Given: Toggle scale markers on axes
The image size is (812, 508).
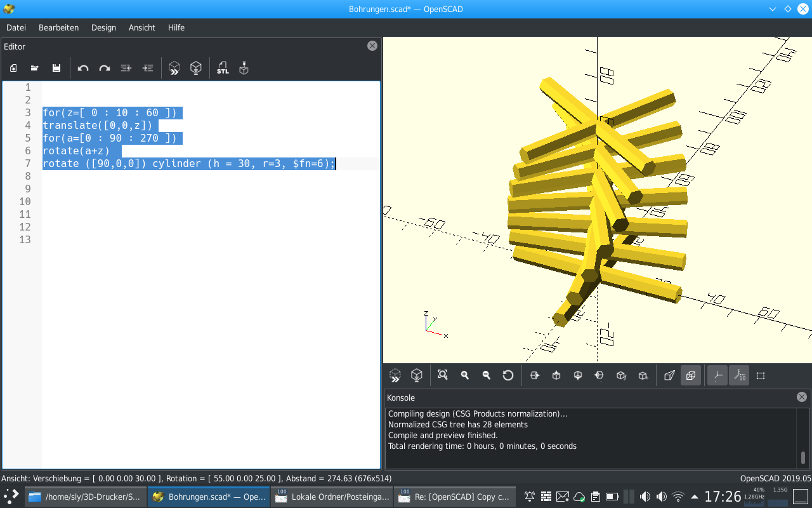Looking at the screenshot, I should tap(739, 375).
